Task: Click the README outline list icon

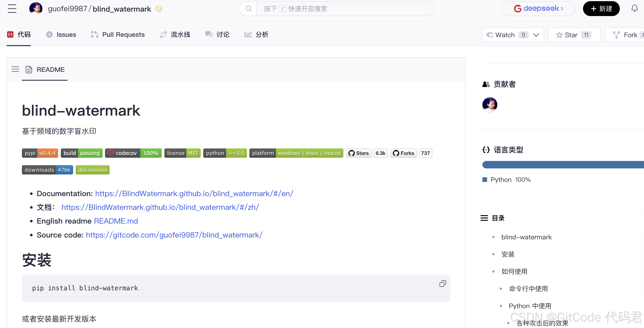Action: [16, 70]
